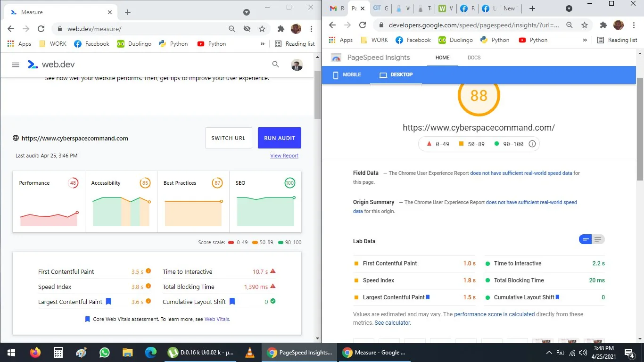The width and height of the screenshot is (644, 362).
Task: Open Microsoft Edge from the taskbar
Action: (150, 352)
